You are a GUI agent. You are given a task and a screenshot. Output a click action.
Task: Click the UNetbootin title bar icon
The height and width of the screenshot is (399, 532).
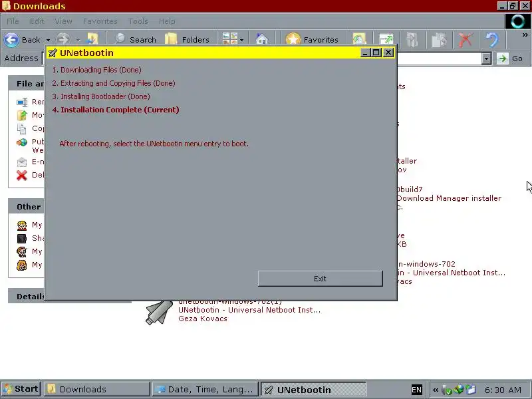pos(53,53)
